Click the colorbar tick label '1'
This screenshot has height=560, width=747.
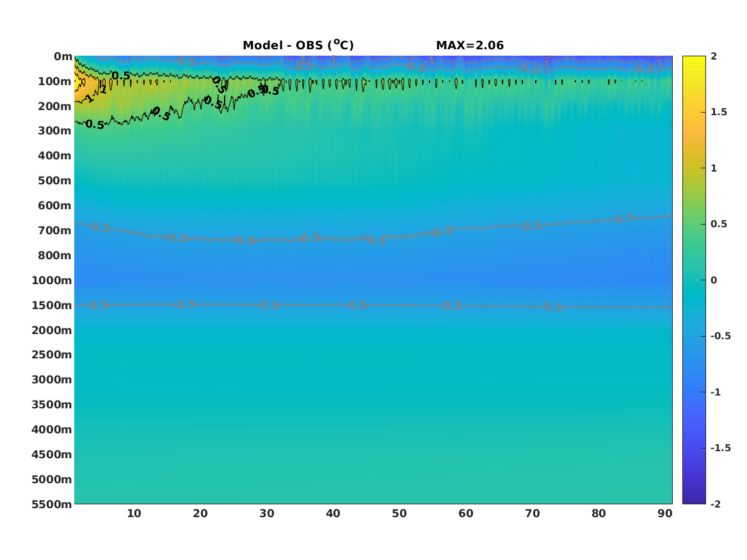point(714,168)
